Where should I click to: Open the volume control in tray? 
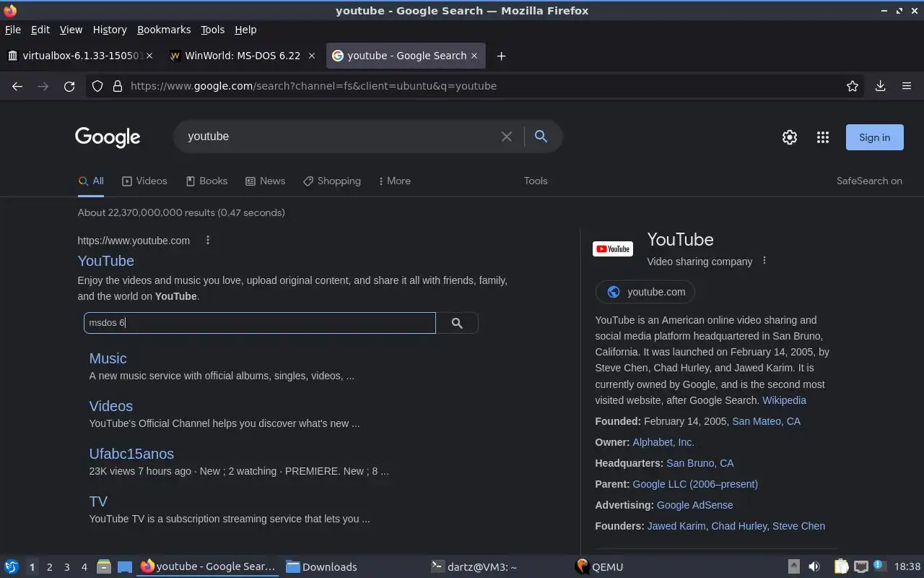click(x=814, y=566)
